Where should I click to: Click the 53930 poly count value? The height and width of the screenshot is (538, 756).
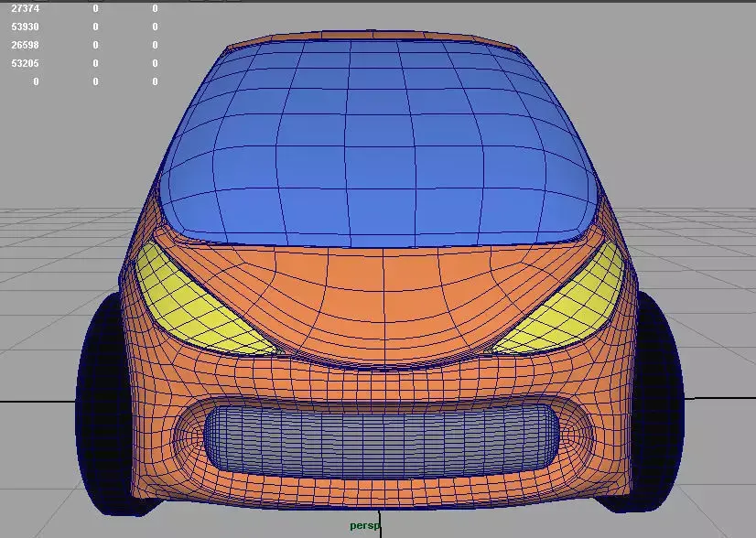[25, 27]
